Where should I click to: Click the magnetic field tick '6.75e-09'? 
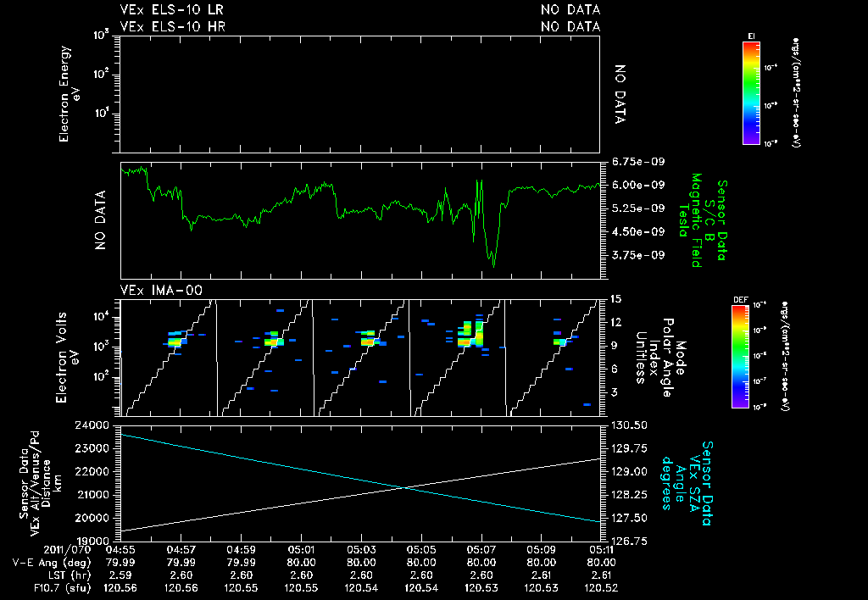pos(638,162)
